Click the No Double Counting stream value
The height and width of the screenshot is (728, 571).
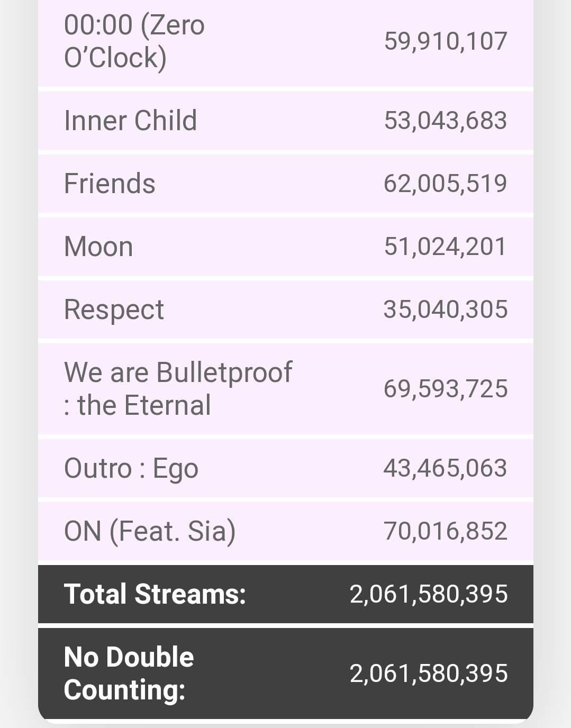pyautogui.click(x=429, y=674)
